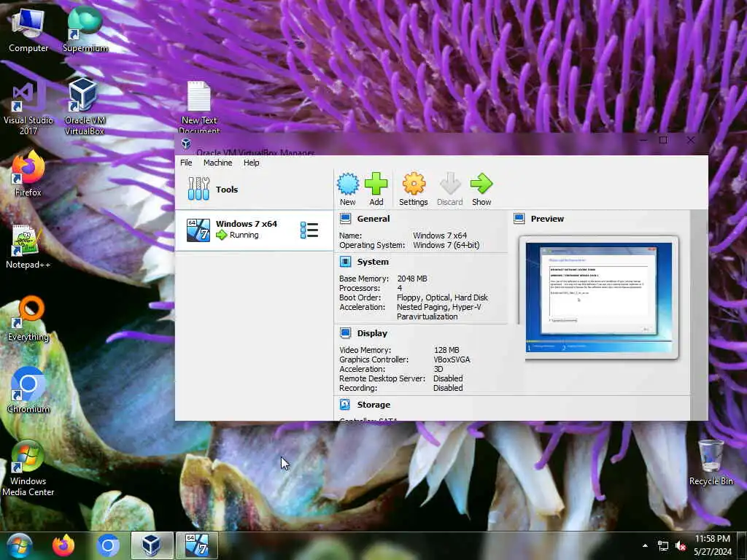
Task: Click the Preview section title
Action: click(547, 219)
